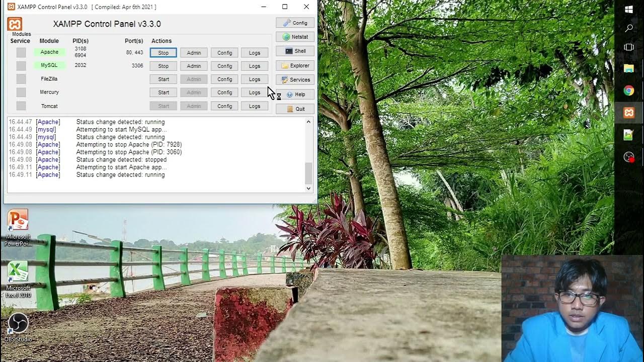Launch the Shell button
This screenshot has height=362, width=644.
pos(295,51)
